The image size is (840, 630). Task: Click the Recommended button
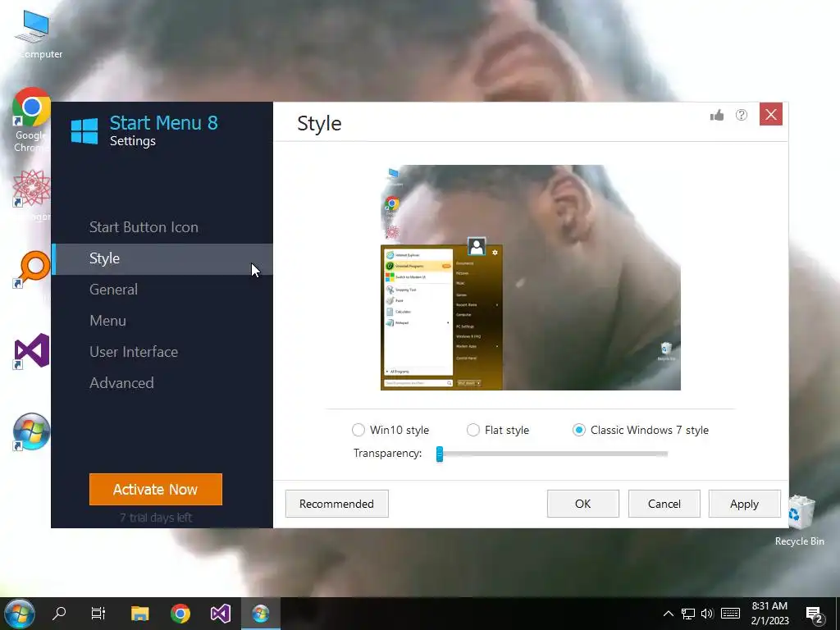(336, 504)
